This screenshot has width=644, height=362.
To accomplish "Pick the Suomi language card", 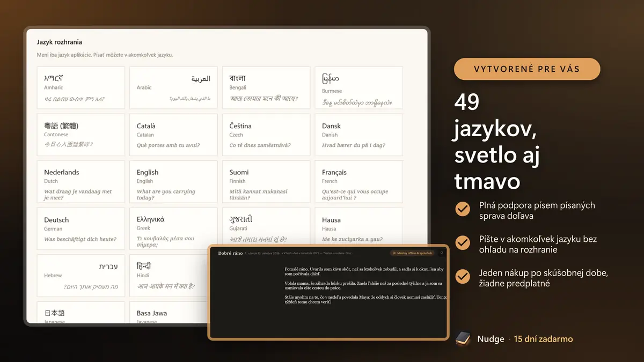I will (266, 182).
